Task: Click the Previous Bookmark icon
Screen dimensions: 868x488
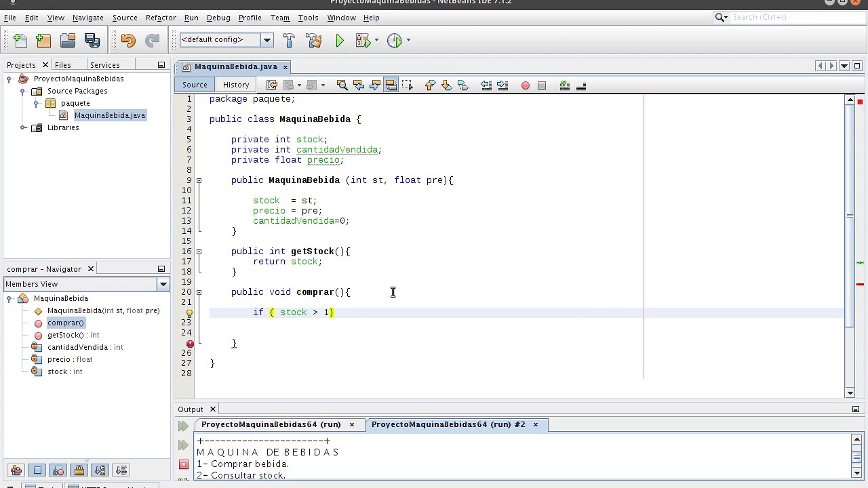Action: (x=430, y=85)
